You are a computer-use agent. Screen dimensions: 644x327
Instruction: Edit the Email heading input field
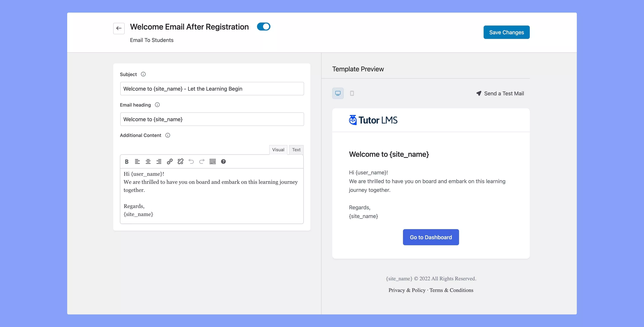(x=212, y=119)
